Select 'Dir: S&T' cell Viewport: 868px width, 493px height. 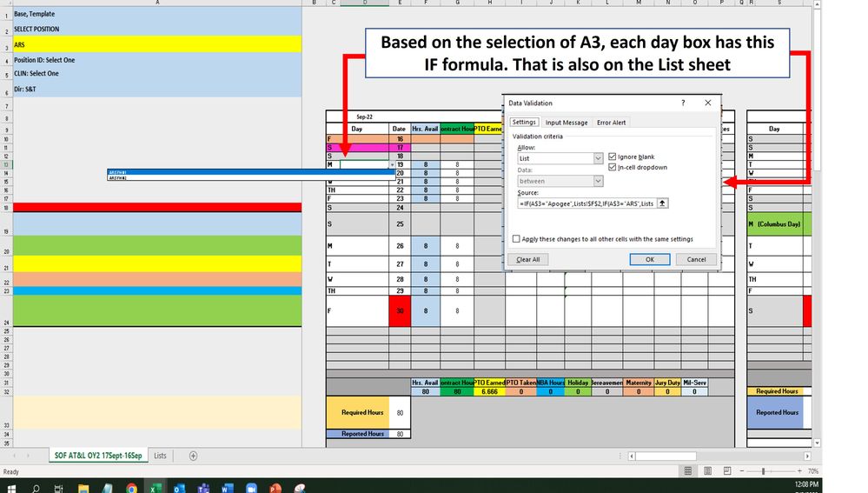coord(157,89)
